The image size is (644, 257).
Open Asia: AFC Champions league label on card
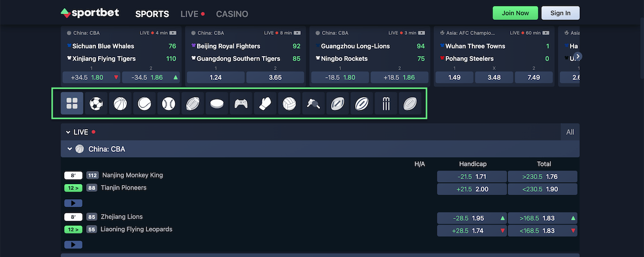coord(470,33)
